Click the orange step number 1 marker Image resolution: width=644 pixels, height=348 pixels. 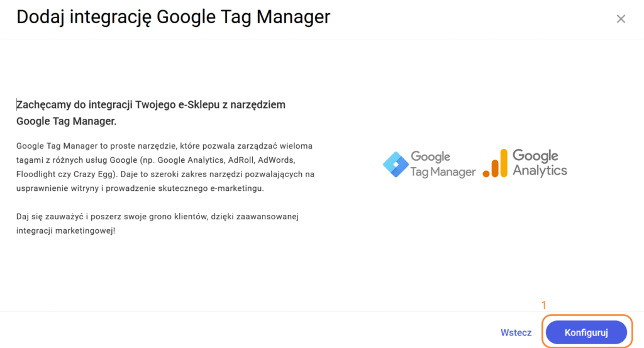point(544,305)
